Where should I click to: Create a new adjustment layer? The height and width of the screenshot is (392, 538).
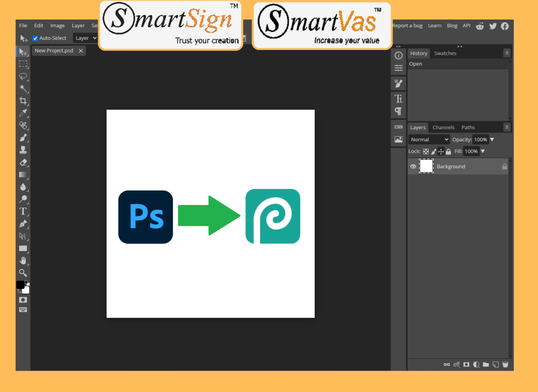tap(476, 365)
